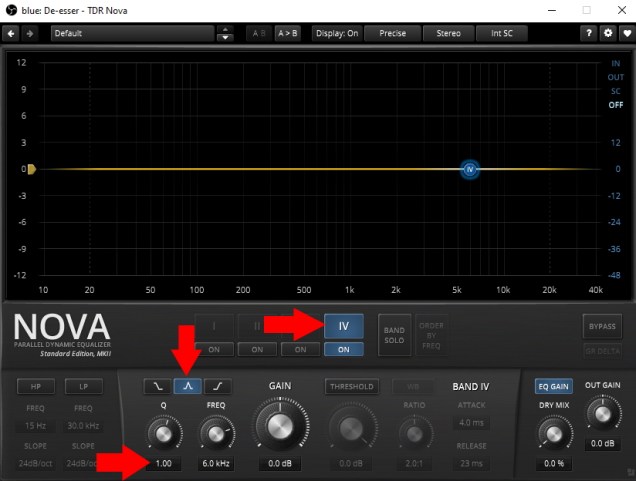Click the A > B copy button
This screenshot has height=481, width=636.
287,33
